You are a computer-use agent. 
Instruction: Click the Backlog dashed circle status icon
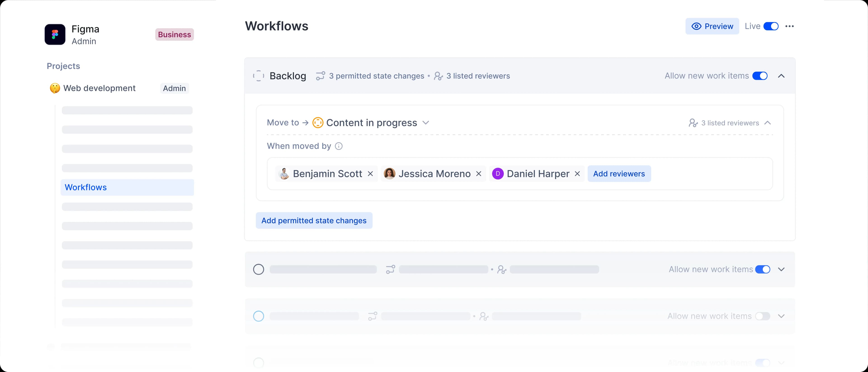pos(258,76)
